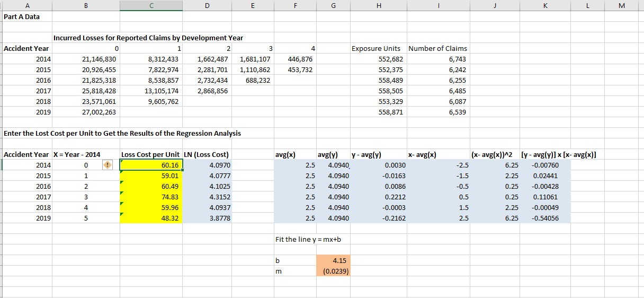Select loss value 20,926,455

(99, 69)
